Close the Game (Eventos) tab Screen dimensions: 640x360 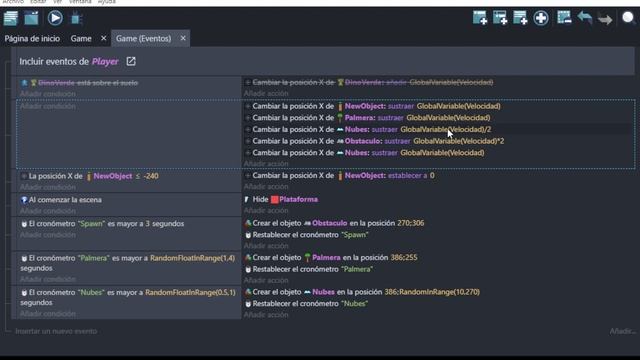click(x=183, y=38)
